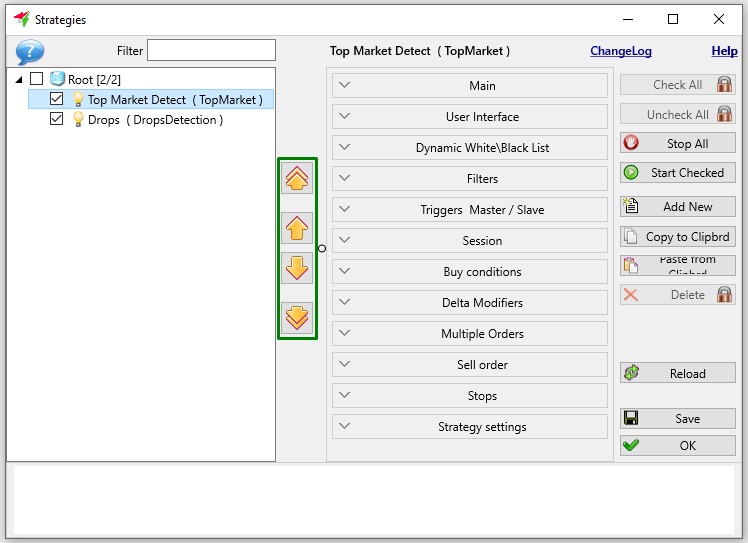Collapse the Root tree node arrow
Image resolution: width=748 pixels, height=543 pixels.
click(19, 79)
